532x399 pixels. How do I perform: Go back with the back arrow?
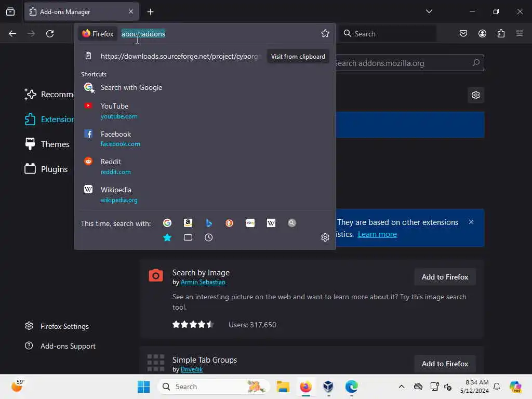12,34
